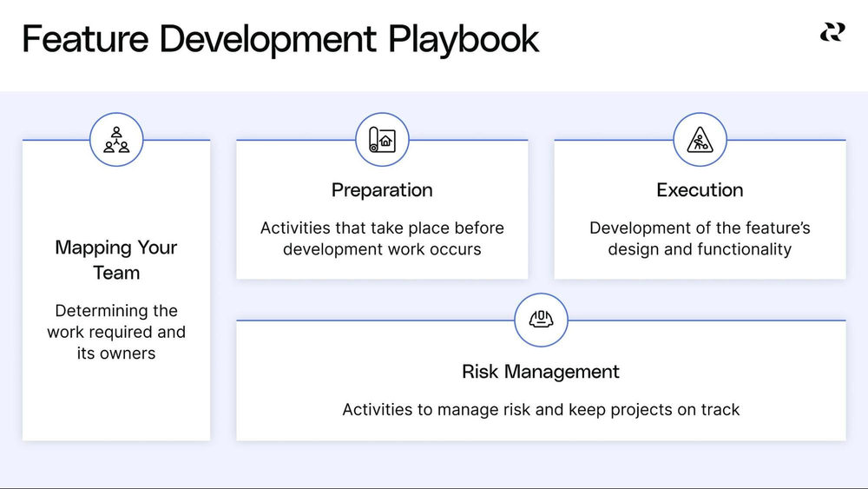Click empty white space at bottom of Mapping Your Team card
This screenshot has width=868, height=489.
pyautogui.click(x=116, y=408)
